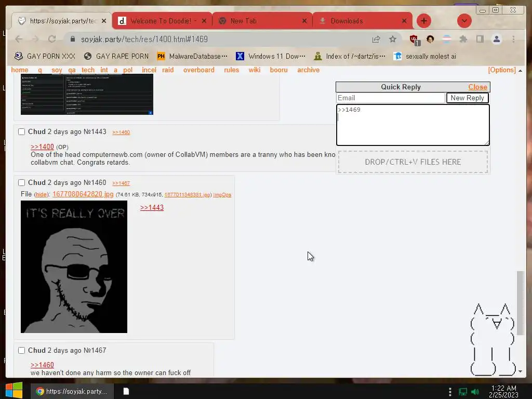Click the scrollbar down arrow
The height and width of the screenshot is (399, 532).
click(520, 371)
